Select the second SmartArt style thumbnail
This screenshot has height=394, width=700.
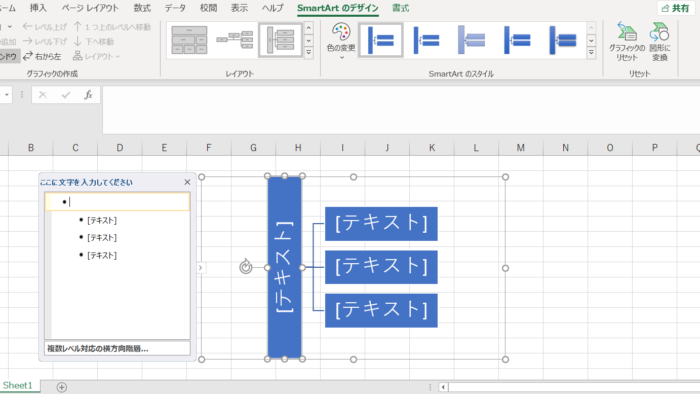(426, 41)
